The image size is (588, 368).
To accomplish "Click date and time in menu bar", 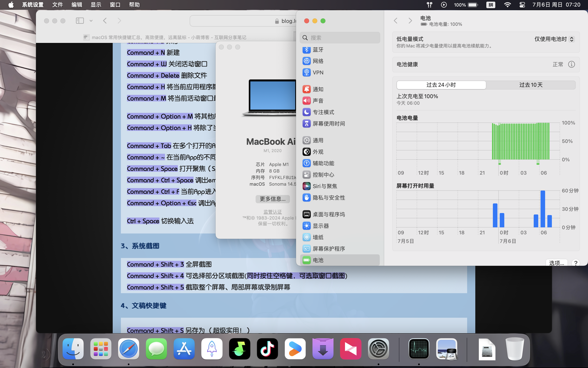I will (x=556, y=5).
